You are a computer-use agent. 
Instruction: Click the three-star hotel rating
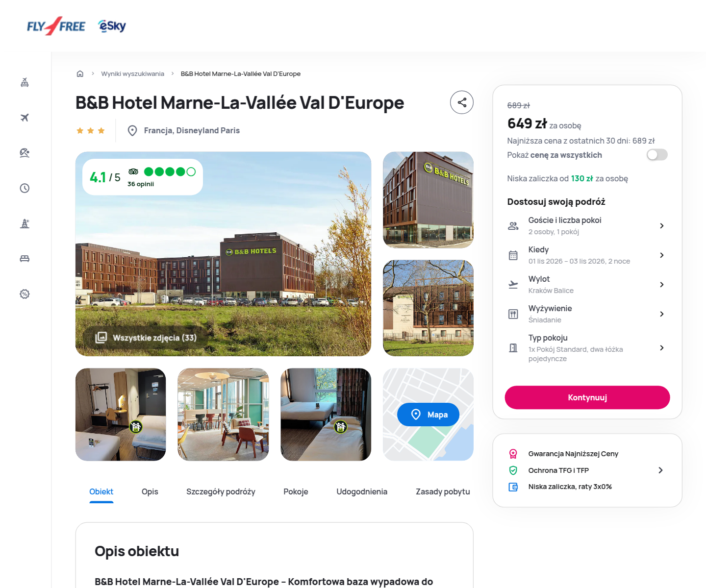tap(91, 131)
